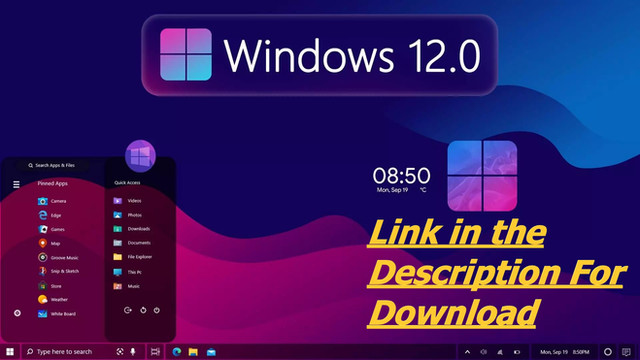Open This PC in Quick Access
This screenshot has height=360, width=640.
(x=127, y=272)
